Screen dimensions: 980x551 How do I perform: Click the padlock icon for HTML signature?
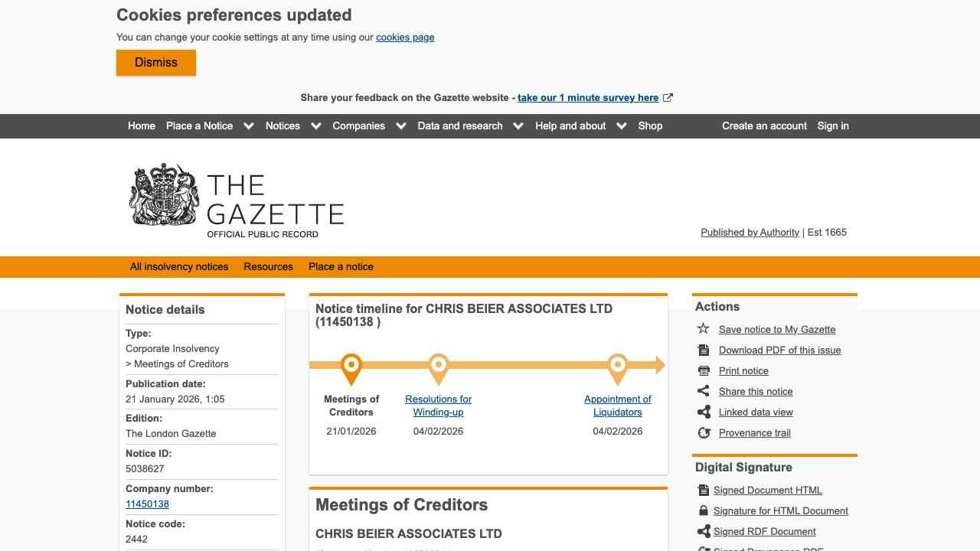click(704, 510)
